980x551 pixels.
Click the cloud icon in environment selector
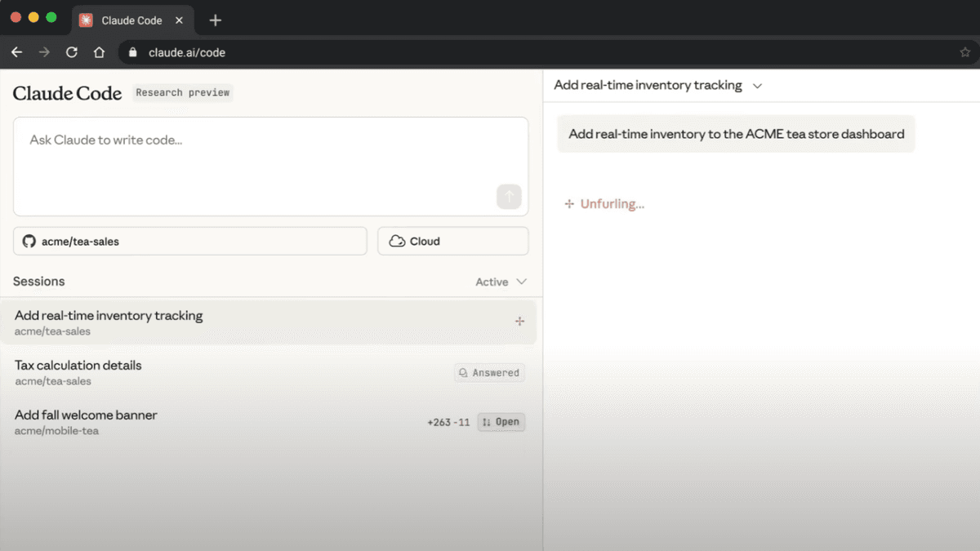pos(397,242)
